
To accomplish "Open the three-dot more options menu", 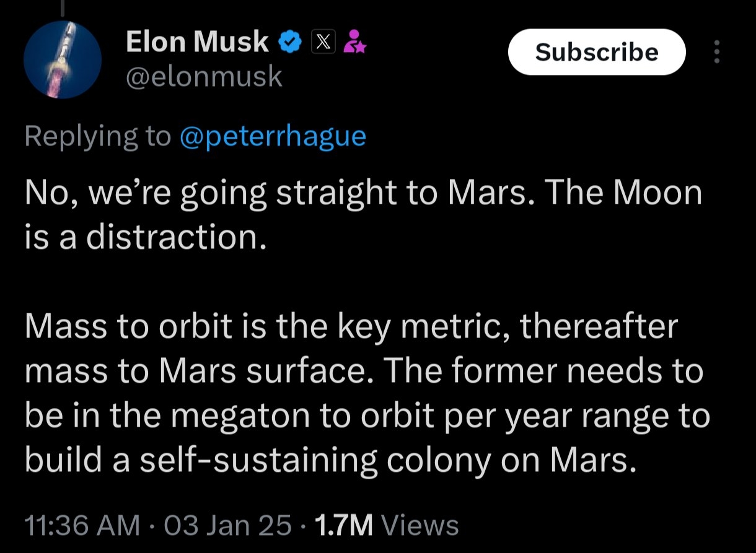I will click(717, 52).
